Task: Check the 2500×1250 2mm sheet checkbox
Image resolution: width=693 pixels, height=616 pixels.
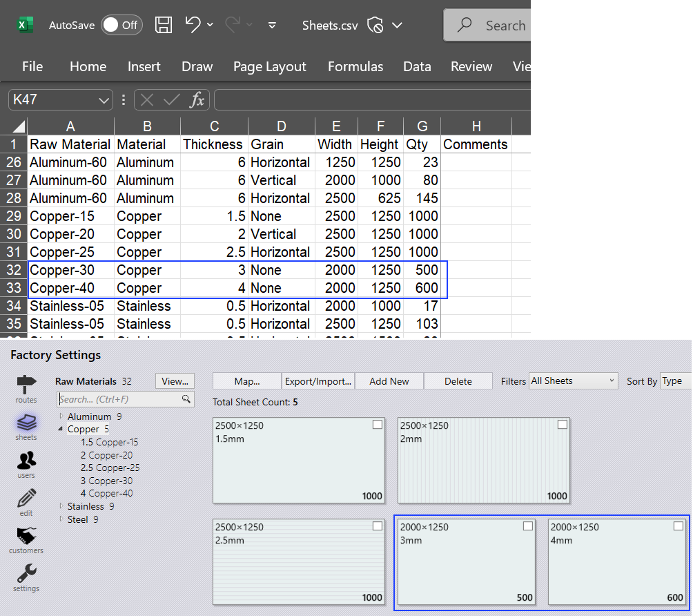Action: (562, 425)
